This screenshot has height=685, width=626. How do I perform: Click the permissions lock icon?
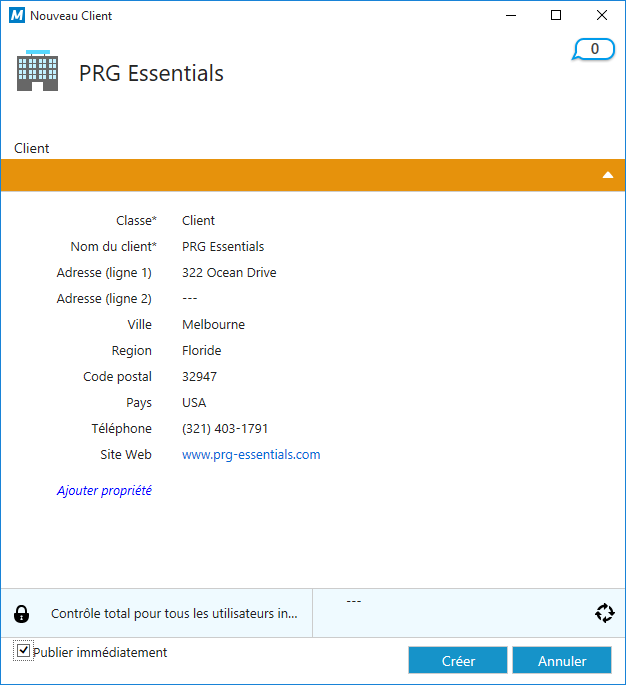22,614
